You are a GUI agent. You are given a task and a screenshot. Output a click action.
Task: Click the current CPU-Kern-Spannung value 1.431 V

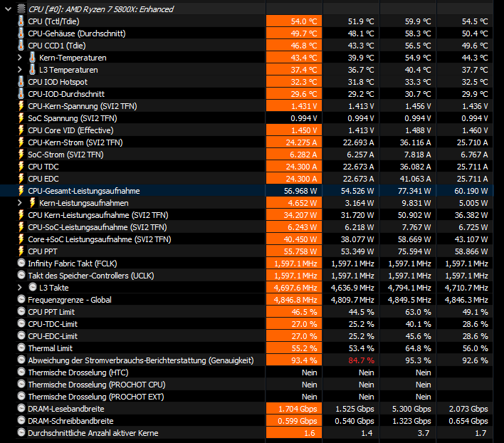click(305, 106)
